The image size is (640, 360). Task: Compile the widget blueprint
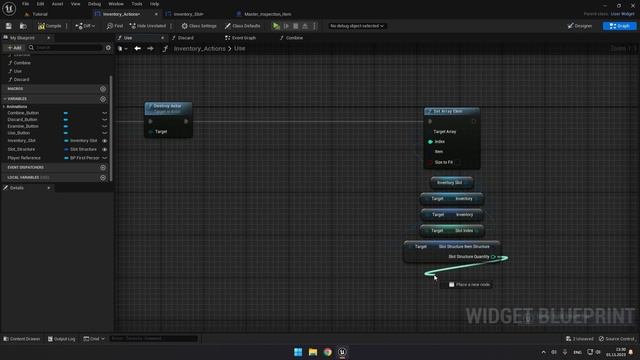[50, 26]
